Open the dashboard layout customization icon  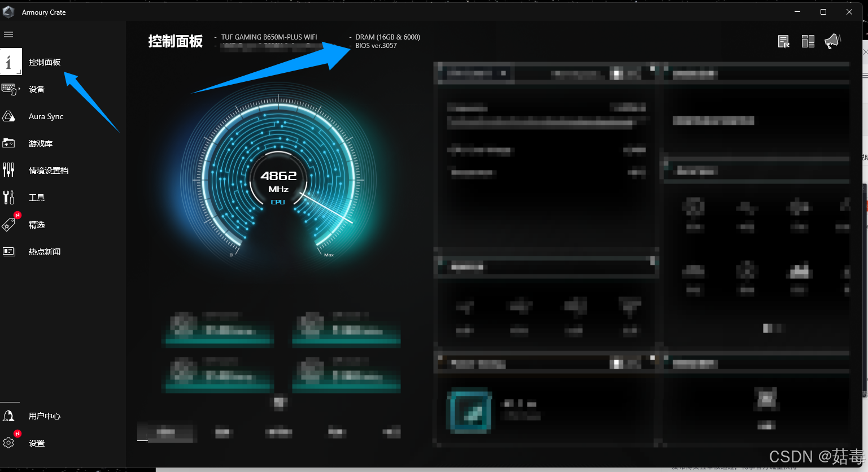(808, 41)
